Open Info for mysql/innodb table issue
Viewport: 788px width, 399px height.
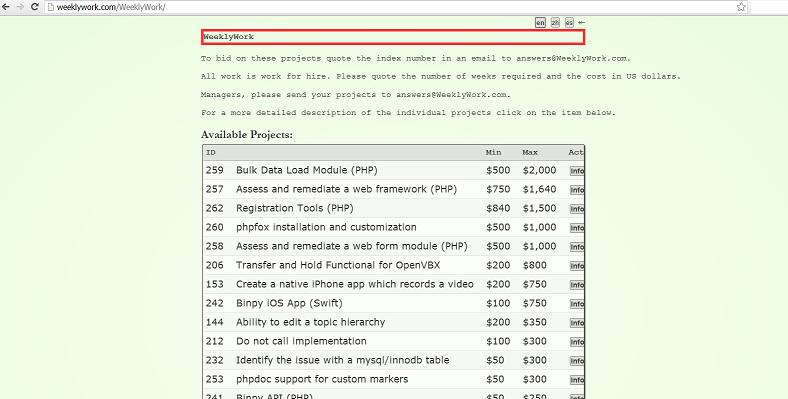point(577,361)
